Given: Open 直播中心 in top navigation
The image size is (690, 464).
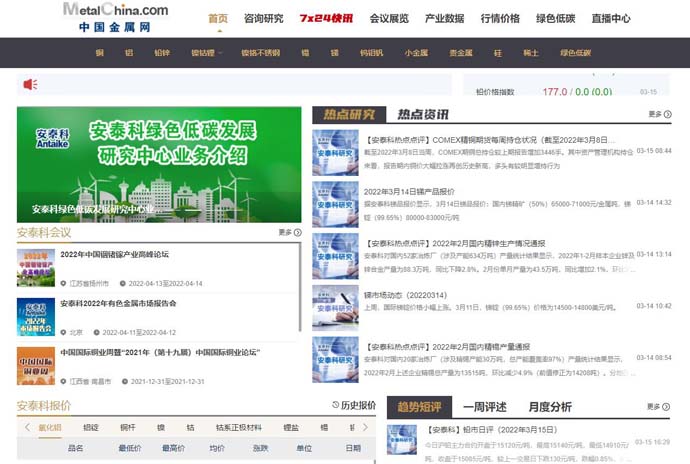Looking at the screenshot, I should 611,18.
